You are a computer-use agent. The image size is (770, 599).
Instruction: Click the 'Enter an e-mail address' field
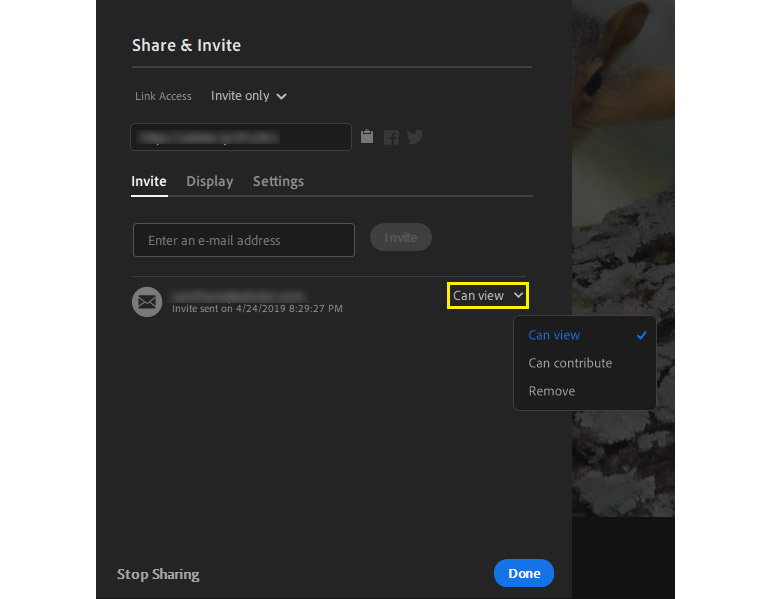243,240
